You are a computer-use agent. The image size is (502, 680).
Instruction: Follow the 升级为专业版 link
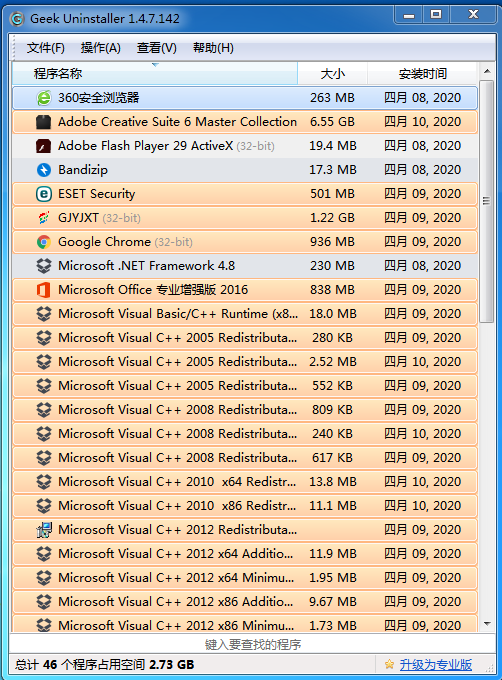pos(436,664)
